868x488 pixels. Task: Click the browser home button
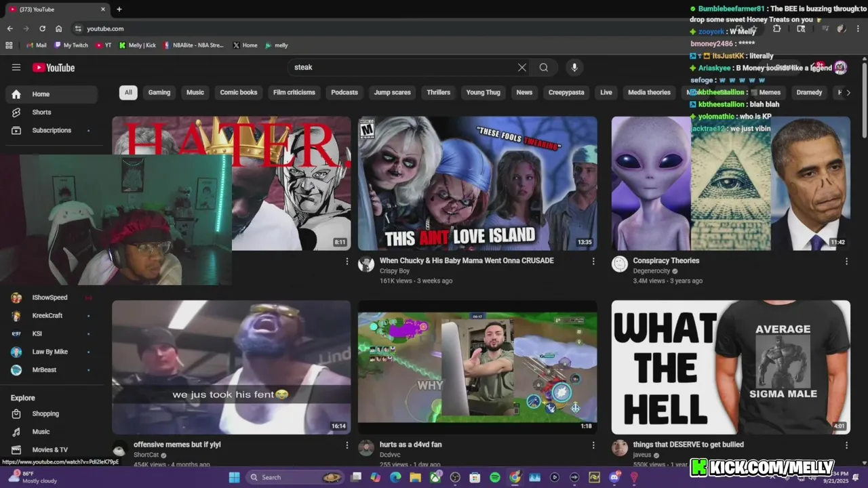[x=59, y=28]
